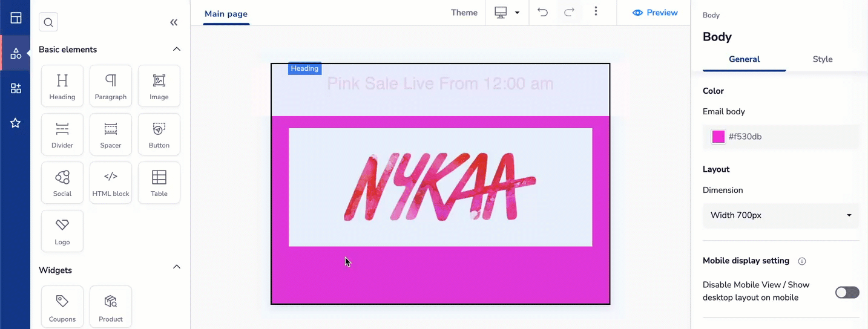This screenshot has height=329, width=868.
Task: Click the Body breadcrumb label
Action: [x=711, y=15]
